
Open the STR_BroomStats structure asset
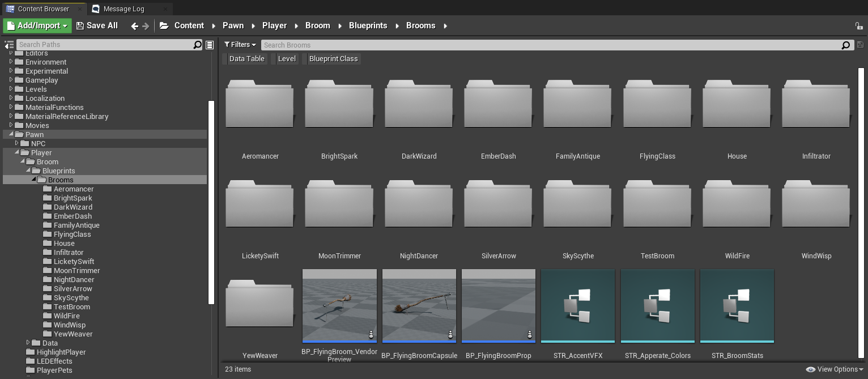737,306
